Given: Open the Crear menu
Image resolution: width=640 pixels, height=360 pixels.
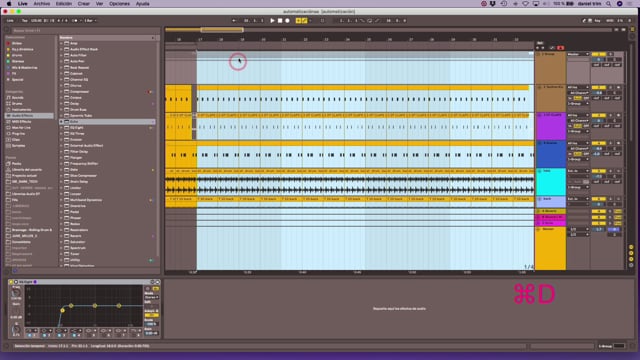Looking at the screenshot, I should (84, 4).
